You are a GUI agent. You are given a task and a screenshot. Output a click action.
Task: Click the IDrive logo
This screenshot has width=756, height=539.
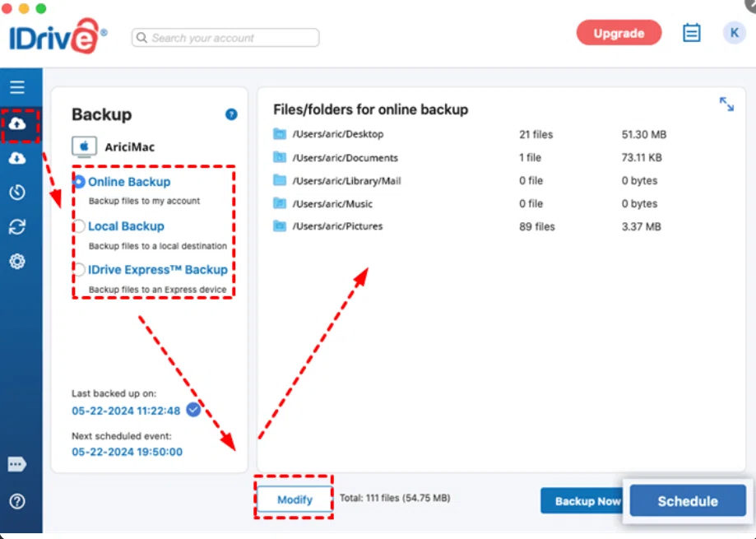[58, 36]
